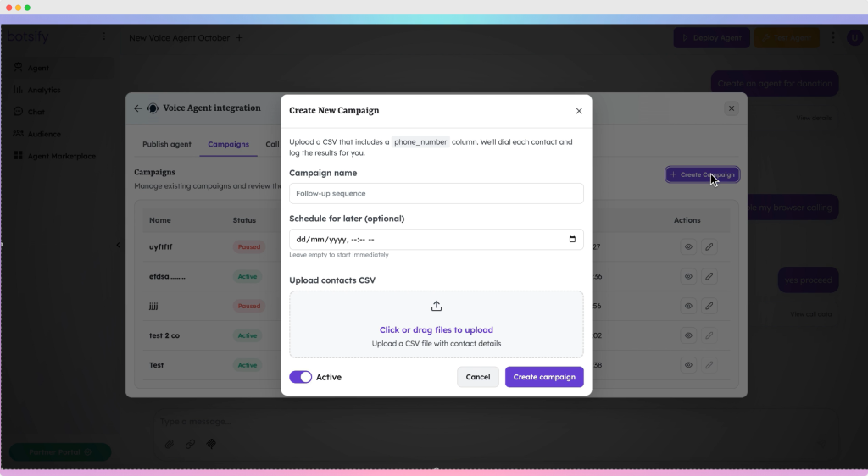Edit the test 2 co campaign pencil icon

(709, 336)
